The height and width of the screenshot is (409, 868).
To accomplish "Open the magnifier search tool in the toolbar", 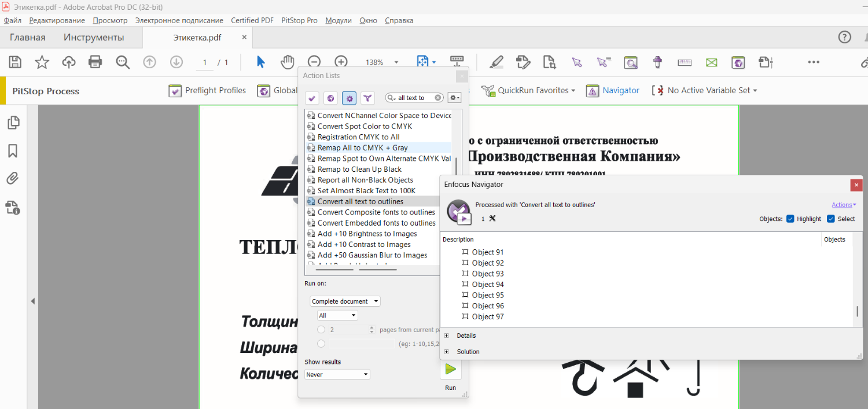I will click(x=123, y=62).
